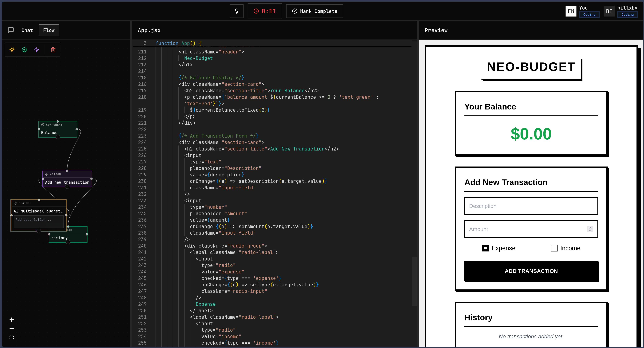Image resolution: width=644 pixels, height=348 pixels.
Task: Add a feature node with sparkles icon
Action: tap(12, 50)
